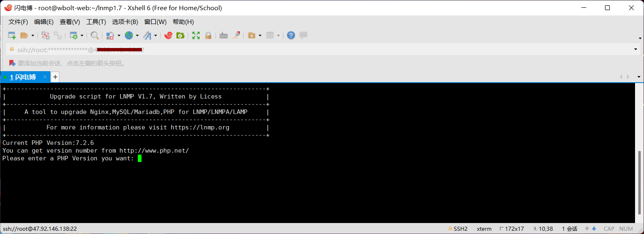The image size is (644, 234).
Task: Click the highlight pen icon
Action: click(236, 35)
